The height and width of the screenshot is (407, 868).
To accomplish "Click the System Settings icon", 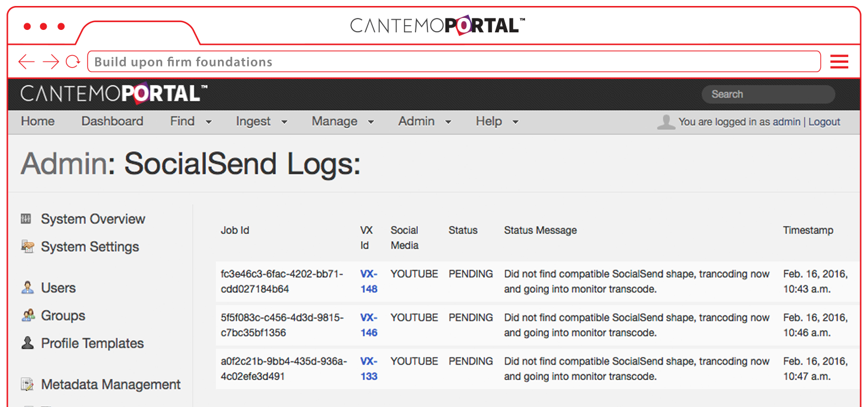I will click(28, 246).
